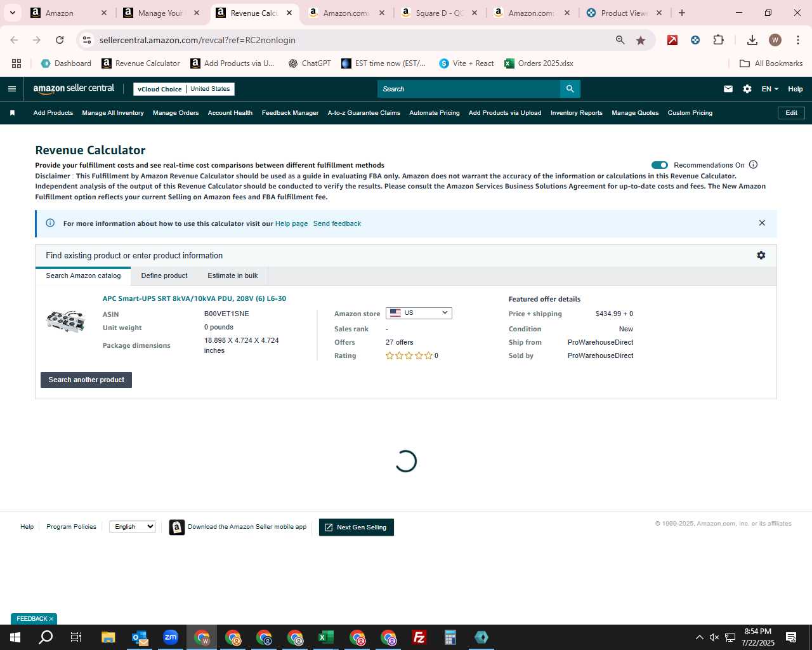Close the FEEDBACK tab widget
Screen dimensions: 812x650
(51, 619)
